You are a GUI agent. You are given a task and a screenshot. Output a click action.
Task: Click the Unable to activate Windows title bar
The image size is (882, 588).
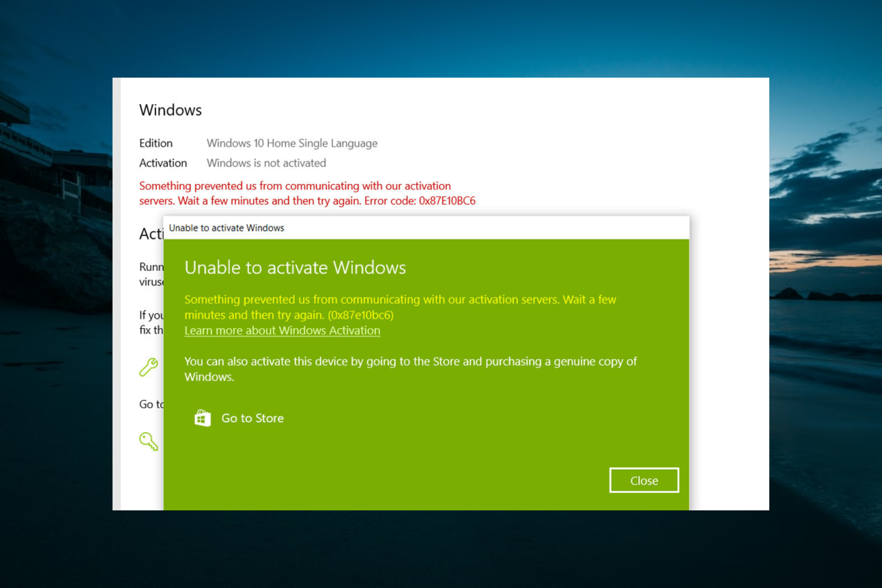pos(426,228)
